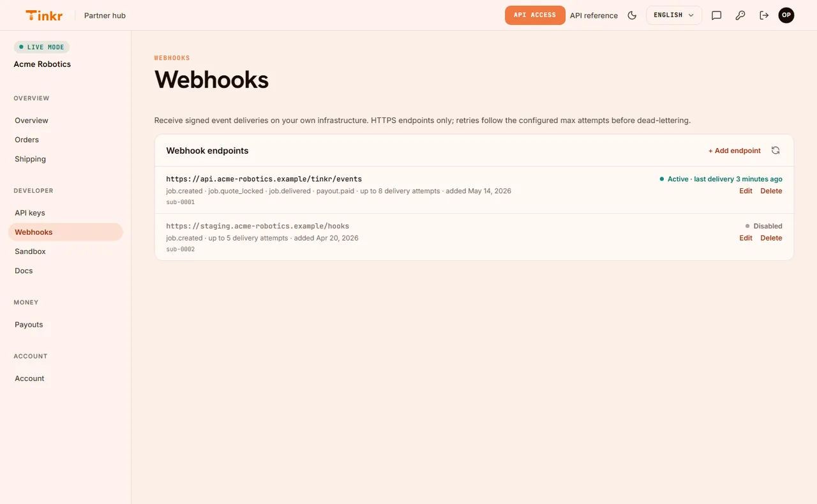Click the large Webhooks page heading
This screenshot has width=817, height=504.
tap(211, 80)
